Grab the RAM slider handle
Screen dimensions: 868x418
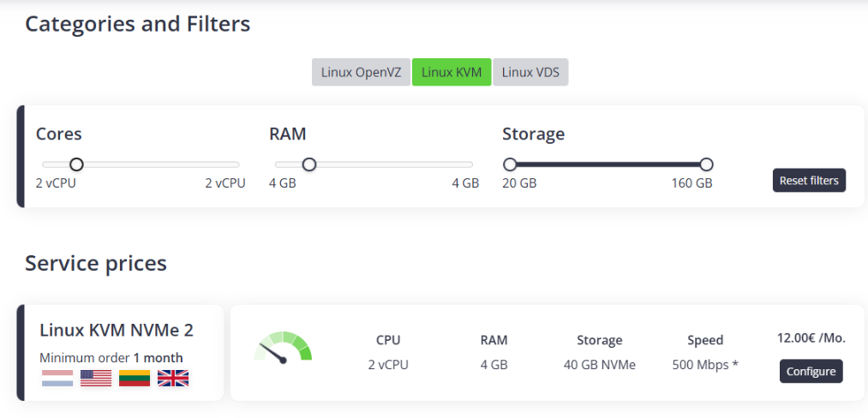coord(309,164)
